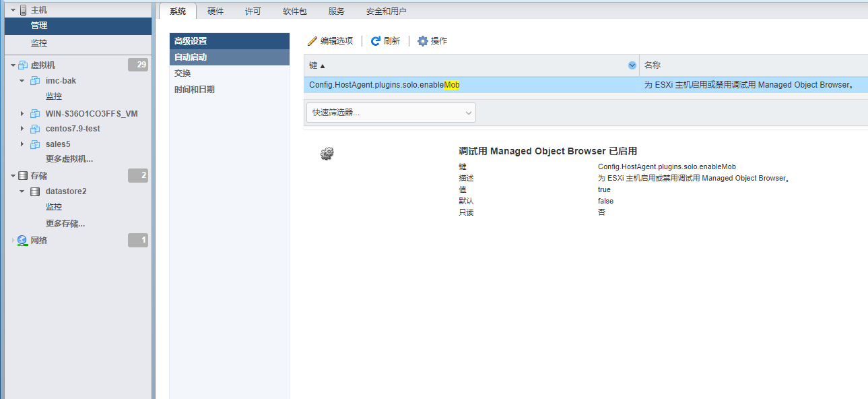Open the 键 column header menu arrow
868x399 pixels.
632,65
